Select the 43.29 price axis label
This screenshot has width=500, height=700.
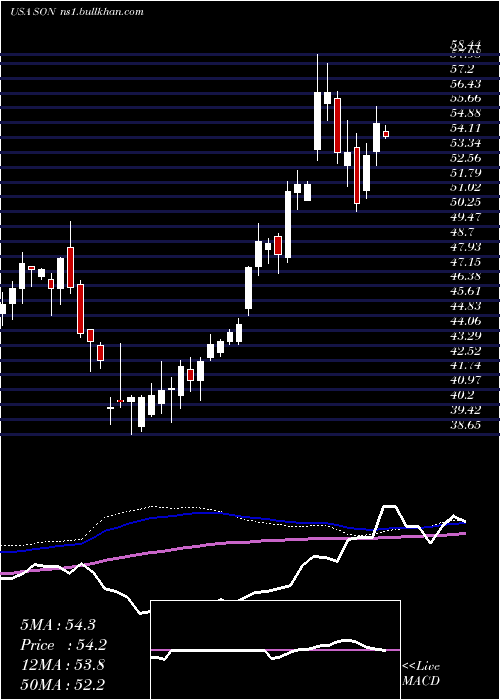(466, 336)
